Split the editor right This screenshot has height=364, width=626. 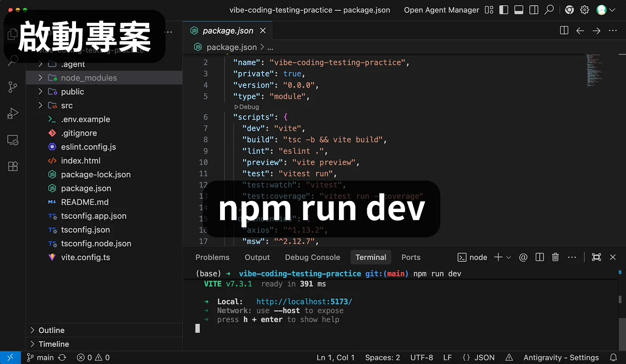(x=564, y=30)
